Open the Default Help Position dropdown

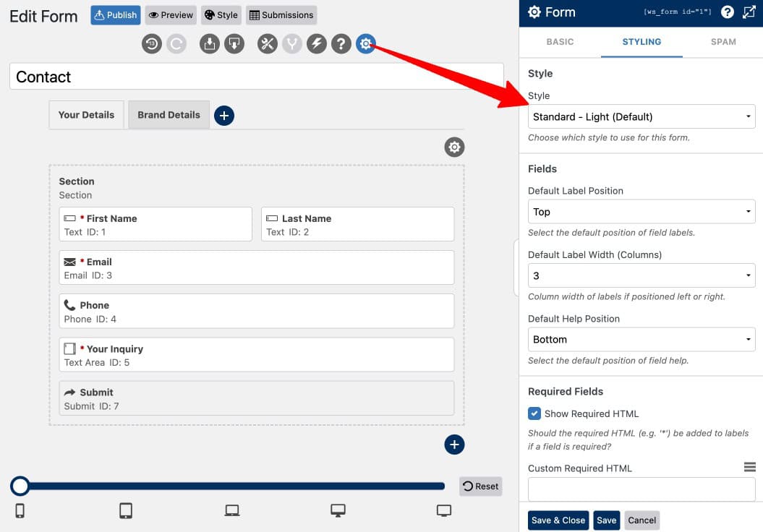click(641, 340)
